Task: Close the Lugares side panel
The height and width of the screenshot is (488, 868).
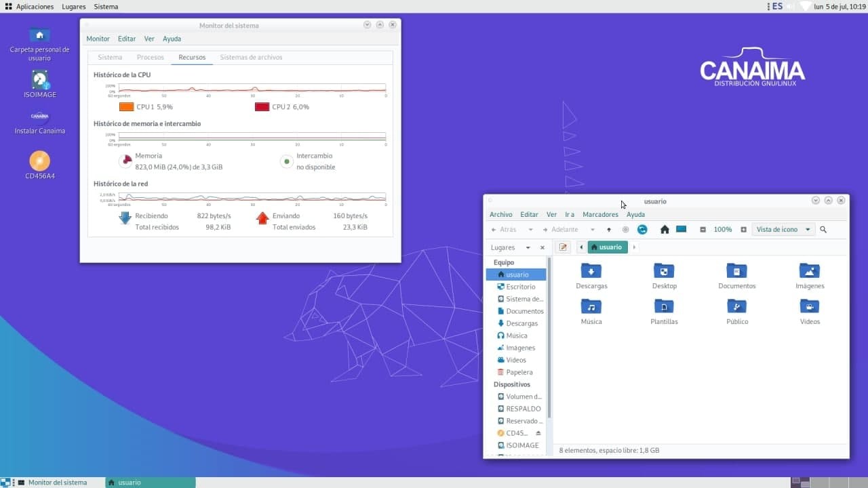Action: click(542, 248)
